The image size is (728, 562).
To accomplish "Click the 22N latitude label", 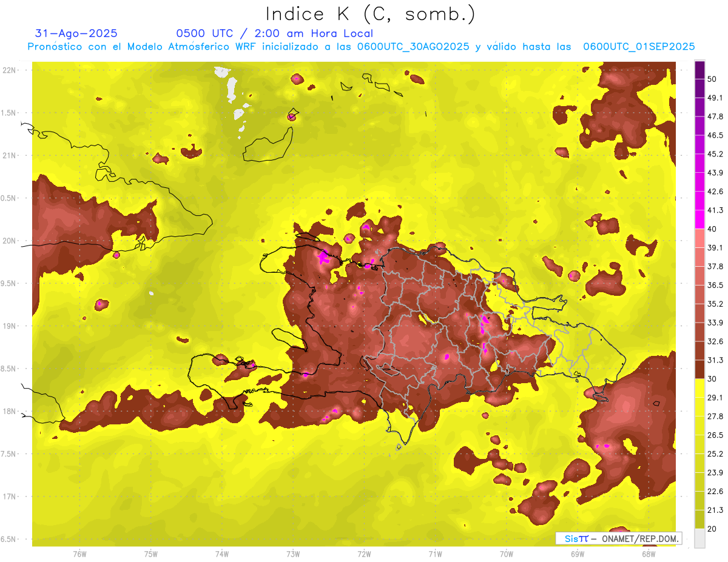I will (10, 70).
